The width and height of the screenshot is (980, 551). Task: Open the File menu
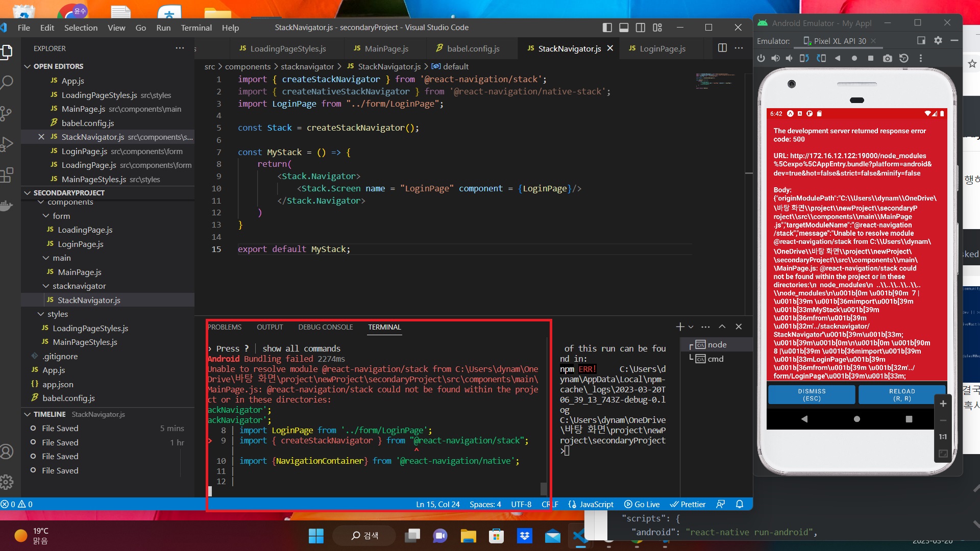(24, 28)
